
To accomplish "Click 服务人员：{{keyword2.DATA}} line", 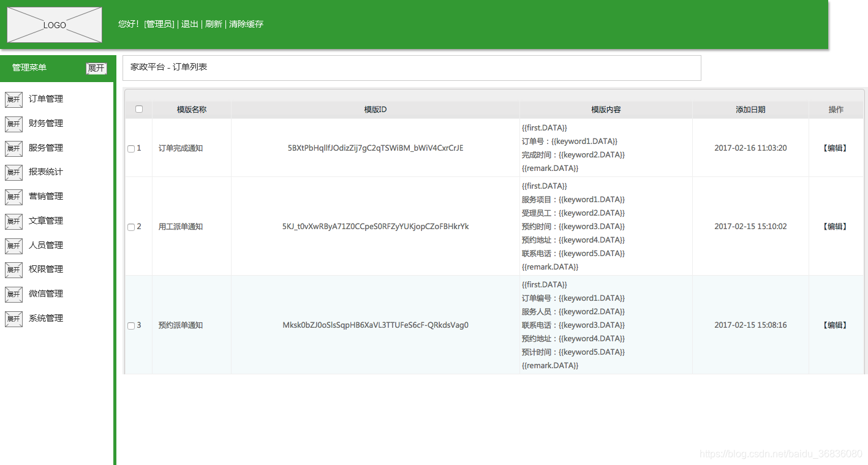I will (x=573, y=312).
